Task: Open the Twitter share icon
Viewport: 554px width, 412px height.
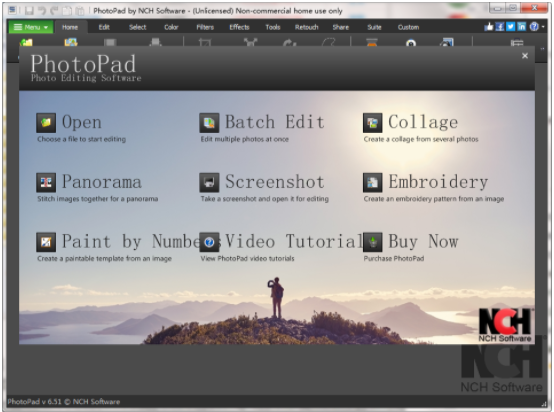Action: [x=511, y=27]
